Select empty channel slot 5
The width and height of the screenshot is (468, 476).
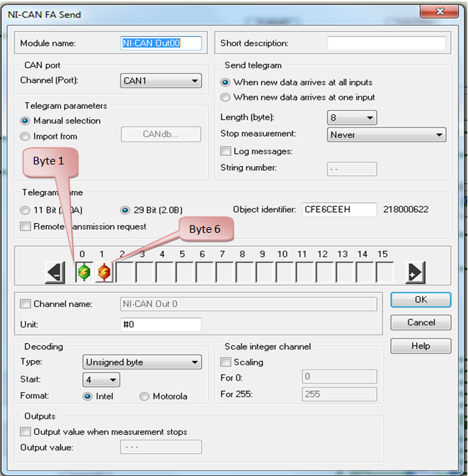pyautogui.click(x=184, y=272)
